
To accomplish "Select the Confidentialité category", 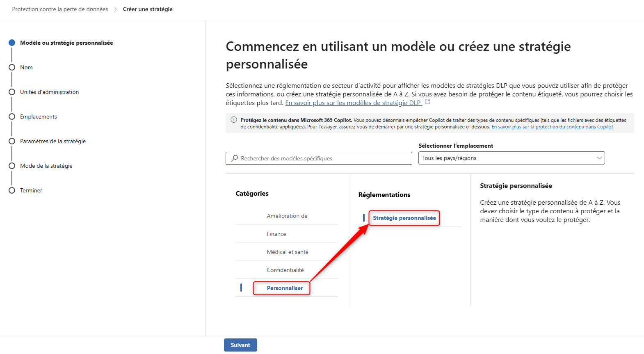I will 285,270.
